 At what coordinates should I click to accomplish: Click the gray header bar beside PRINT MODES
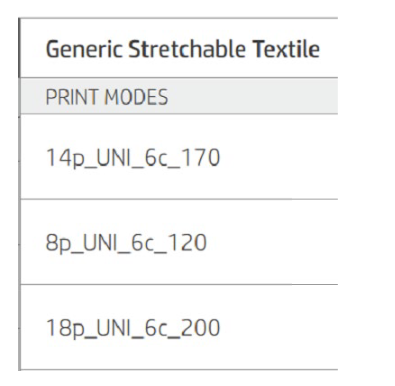point(253,96)
